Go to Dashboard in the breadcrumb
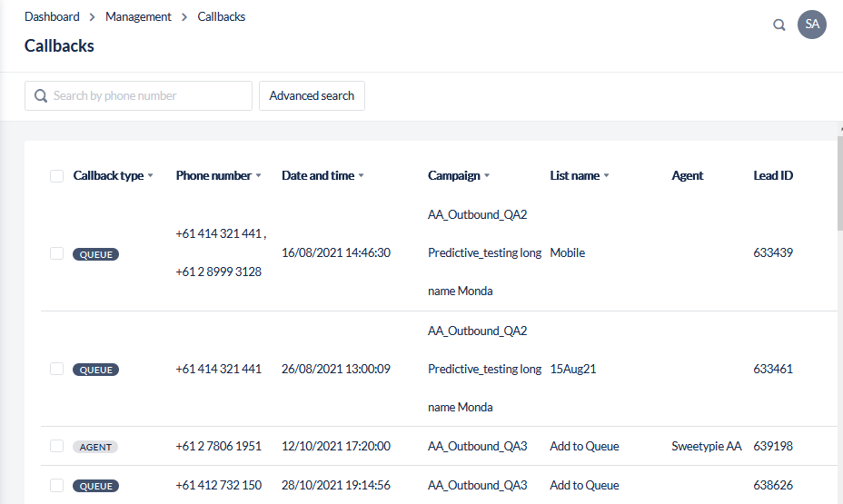 [52, 16]
